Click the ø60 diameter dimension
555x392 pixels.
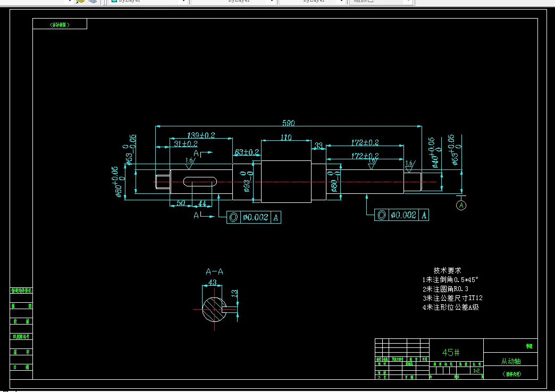point(334,182)
